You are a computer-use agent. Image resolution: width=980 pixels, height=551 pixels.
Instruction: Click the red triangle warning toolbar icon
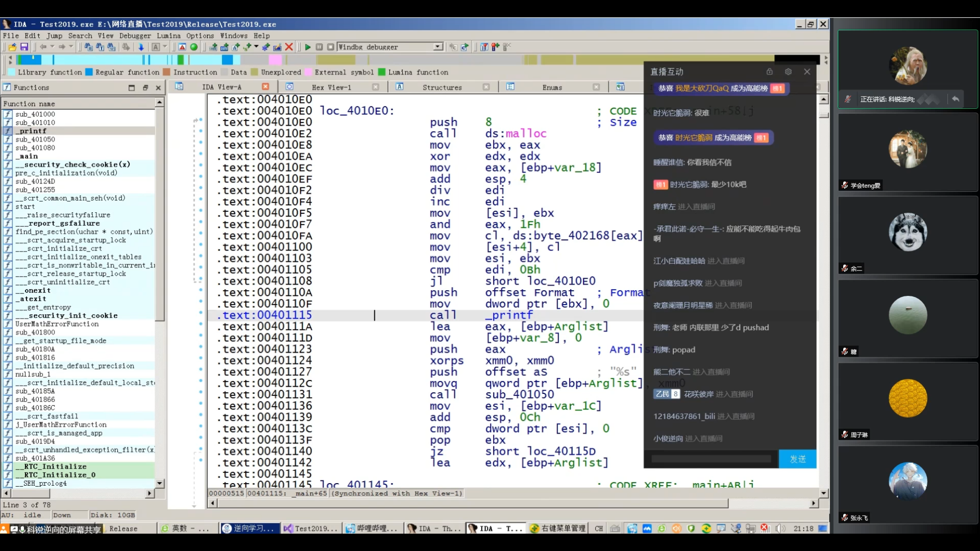(x=182, y=47)
